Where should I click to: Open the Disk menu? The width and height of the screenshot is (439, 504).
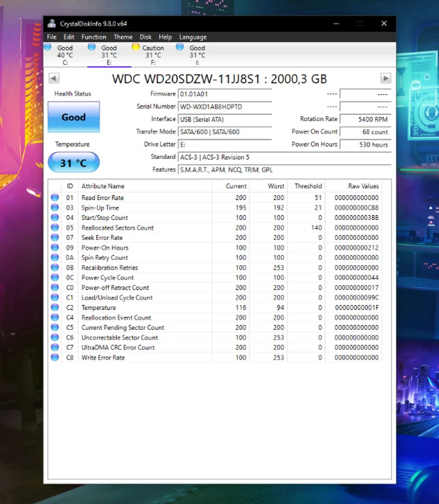(146, 37)
